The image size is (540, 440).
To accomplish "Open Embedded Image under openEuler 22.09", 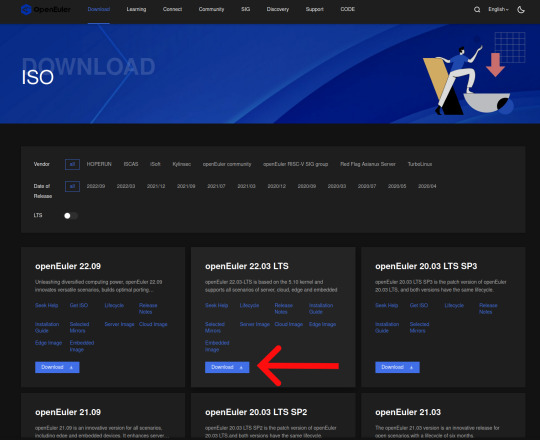I will pos(82,346).
